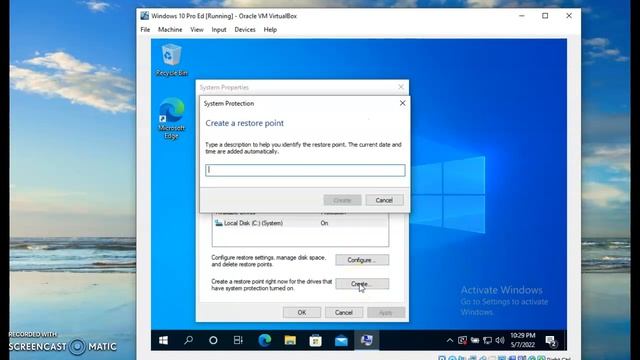Open Cortana circle icon
This screenshot has height=360, width=640.
213,340
